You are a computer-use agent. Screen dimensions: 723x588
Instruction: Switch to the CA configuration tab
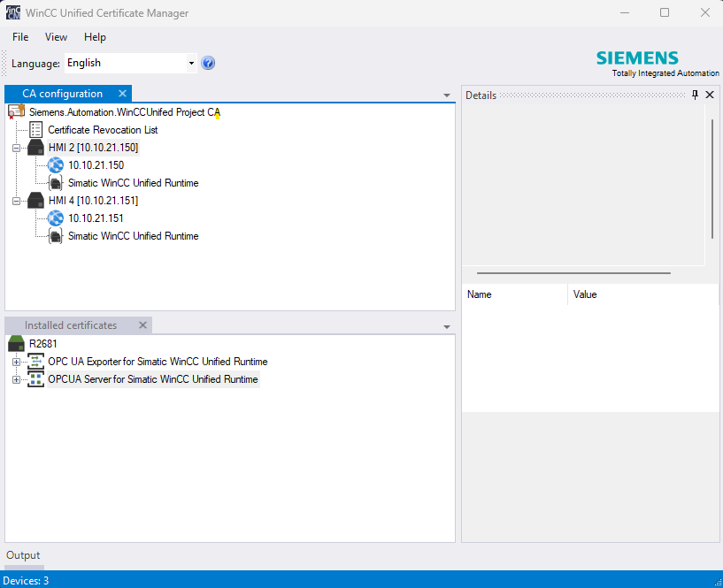point(62,94)
